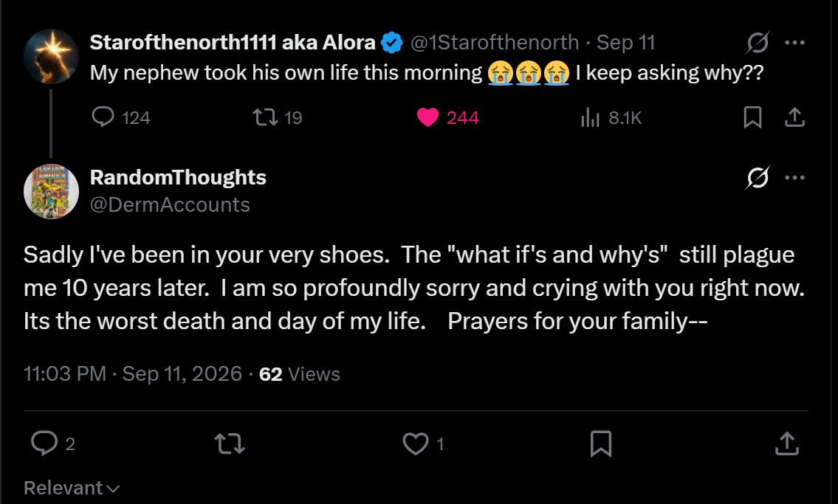838x504 pixels.
Task: View analytics for 8.1K views
Action: pyautogui.click(x=611, y=117)
